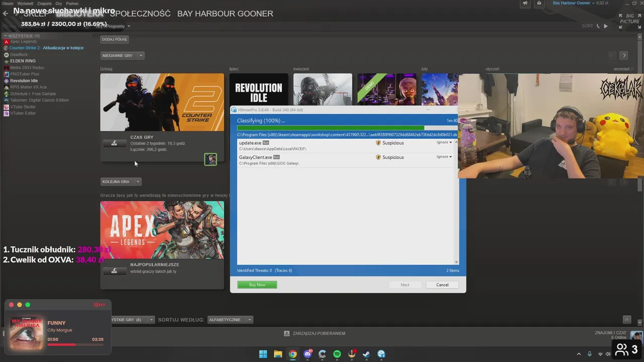Go to the SPOŁECZNOŚĆ tab
This screenshot has width=644, height=362.
click(140, 14)
